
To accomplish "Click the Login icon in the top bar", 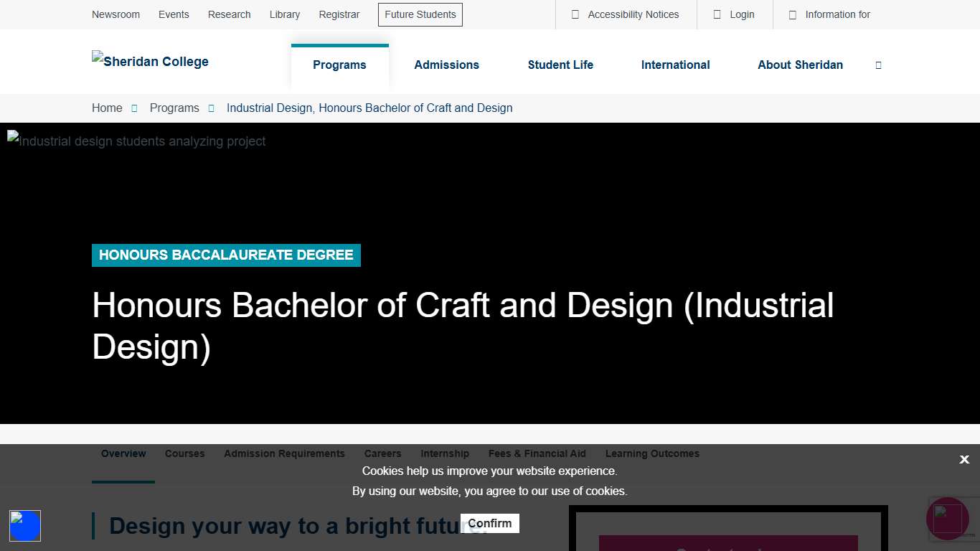I will [717, 14].
